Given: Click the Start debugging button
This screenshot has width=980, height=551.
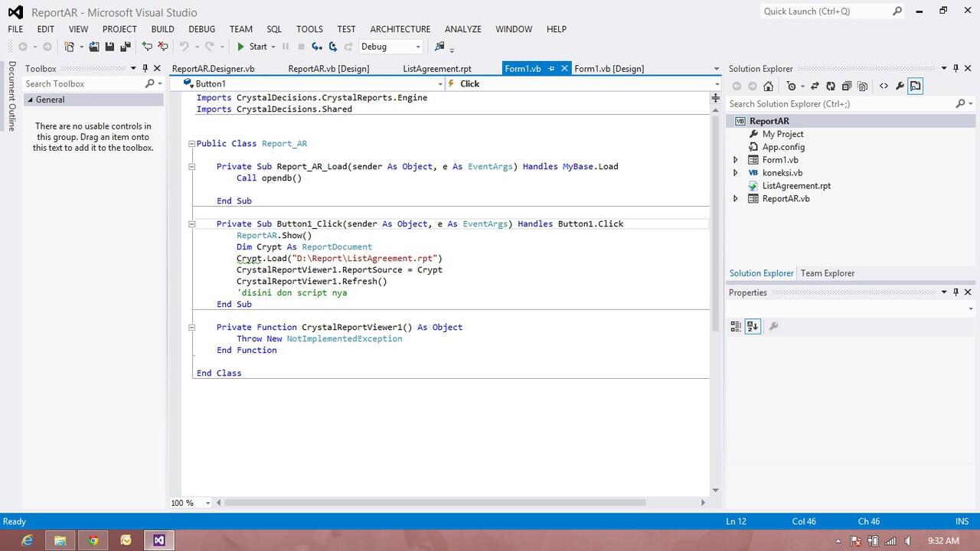Looking at the screenshot, I should tap(252, 47).
